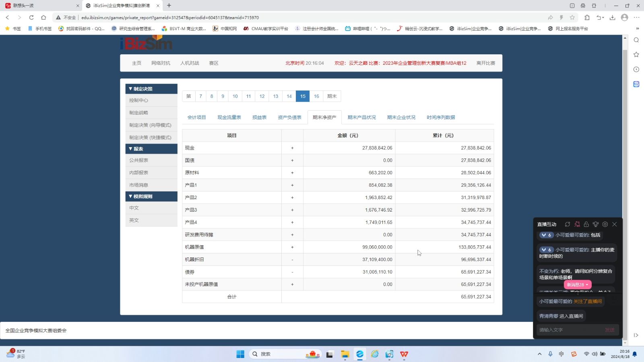644x362 pixels.
Task: Collapse the 模拟规则 sidebar section
Action: [x=151, y=196]
